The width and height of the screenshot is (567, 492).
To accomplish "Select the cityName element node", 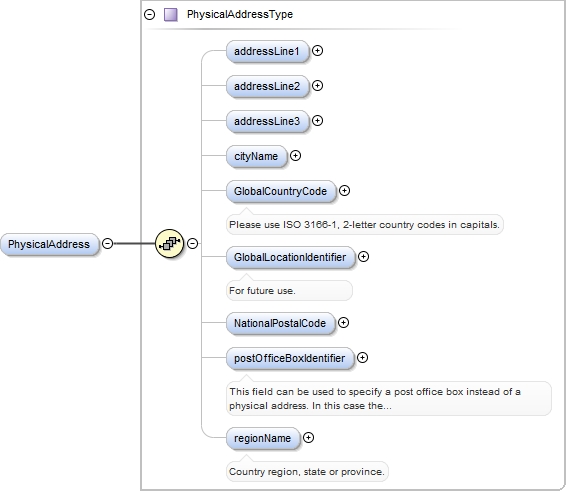I will pyautogui.click(x=256, y=157).
